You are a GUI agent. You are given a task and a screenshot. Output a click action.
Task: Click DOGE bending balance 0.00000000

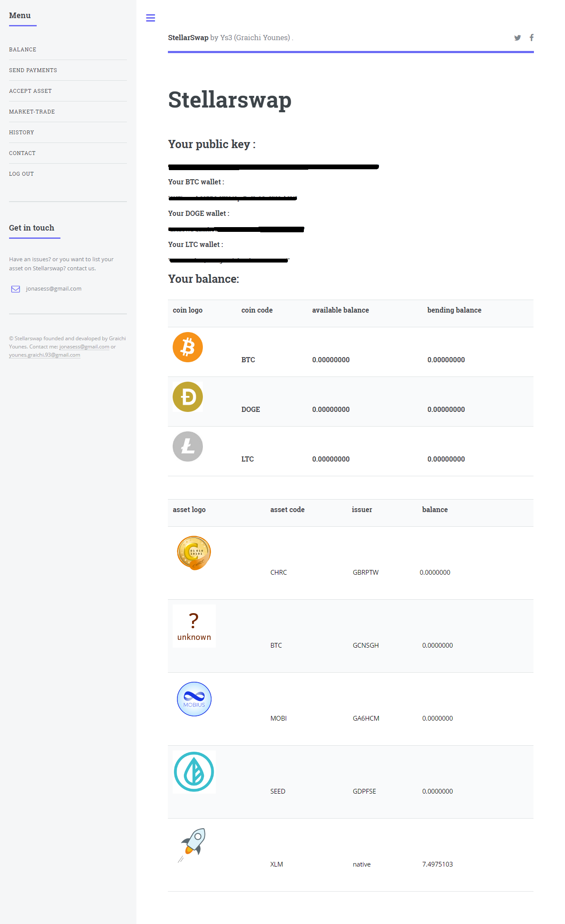pyautogui.click(x=446, y=409)
